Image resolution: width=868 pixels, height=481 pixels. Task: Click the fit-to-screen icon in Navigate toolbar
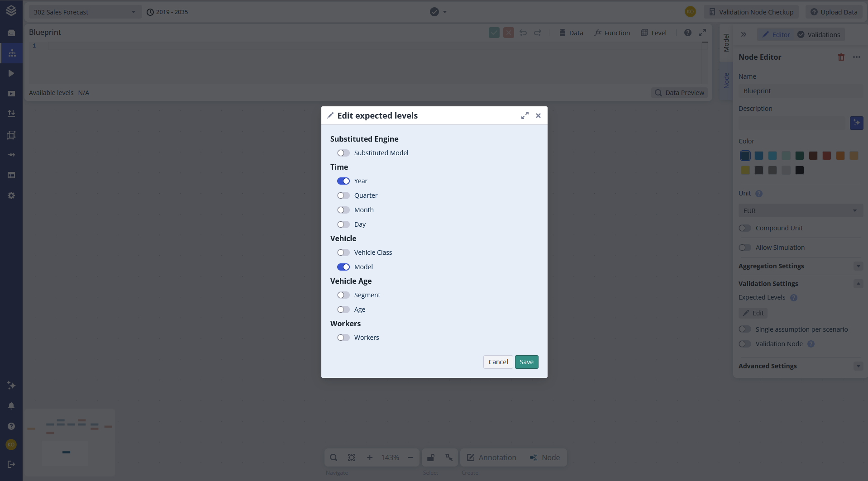(352, 457)
